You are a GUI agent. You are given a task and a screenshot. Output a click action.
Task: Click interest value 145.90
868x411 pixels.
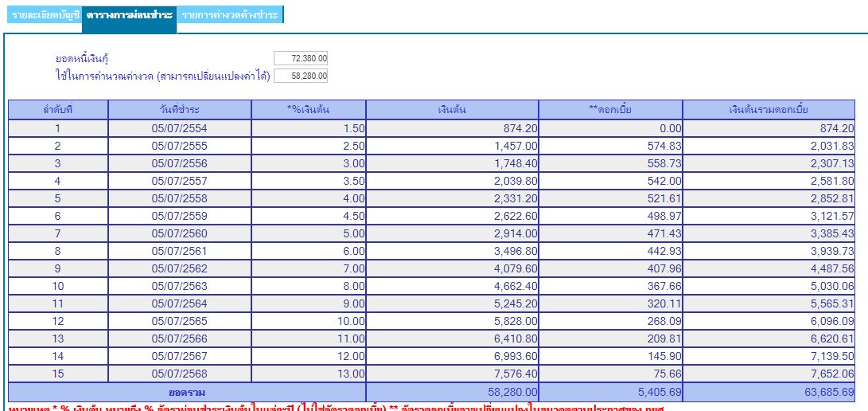(x=610, y=355)
